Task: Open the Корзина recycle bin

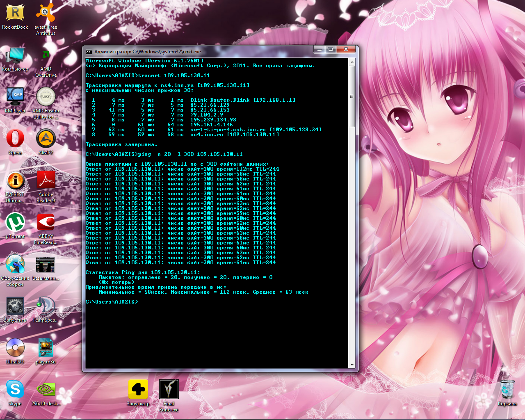Action: (507, 393)
